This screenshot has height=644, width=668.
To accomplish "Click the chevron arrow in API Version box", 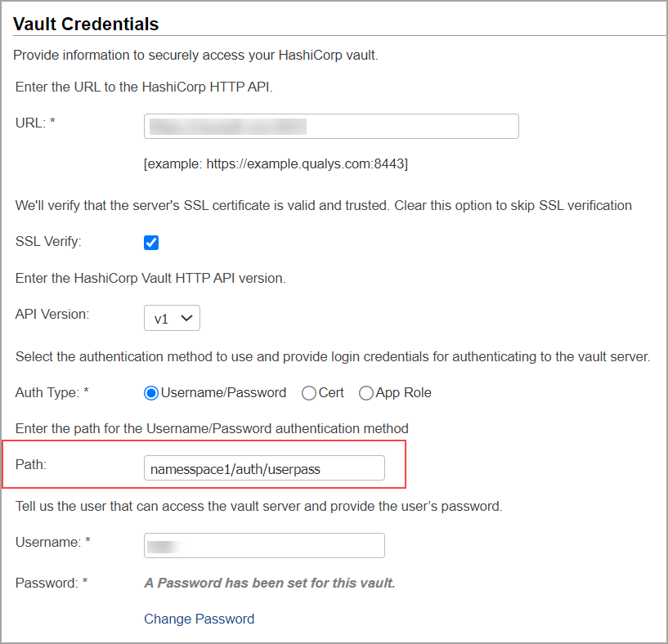I will coord(186,318).
